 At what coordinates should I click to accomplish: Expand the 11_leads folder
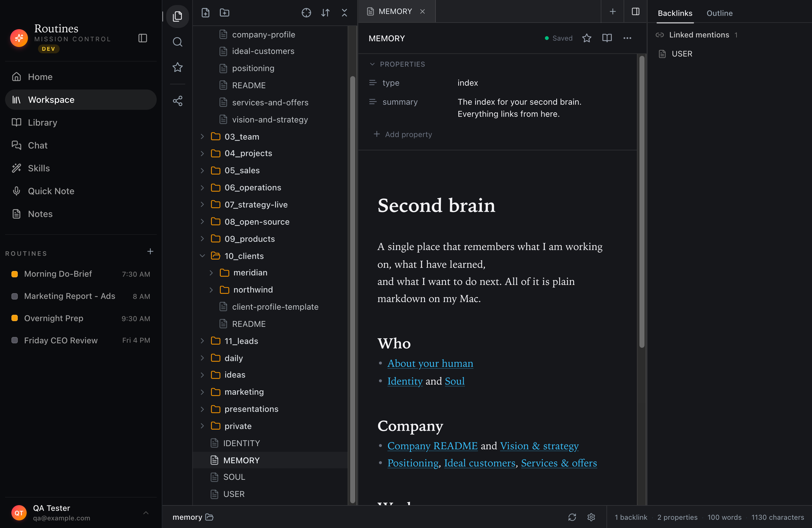(202, 341)
